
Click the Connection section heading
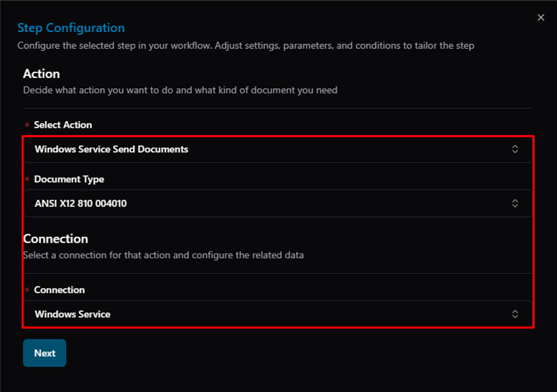pyautogui.click(x=55, y=239)
